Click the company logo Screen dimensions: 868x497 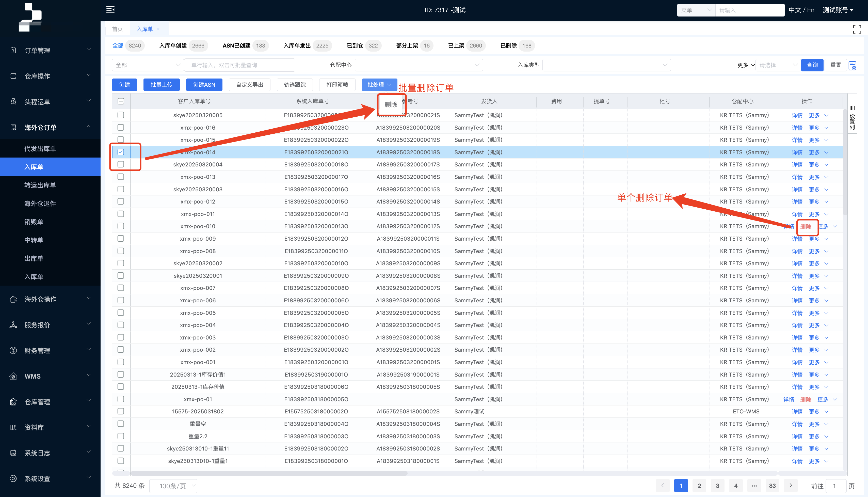click(x=30, y=17)
